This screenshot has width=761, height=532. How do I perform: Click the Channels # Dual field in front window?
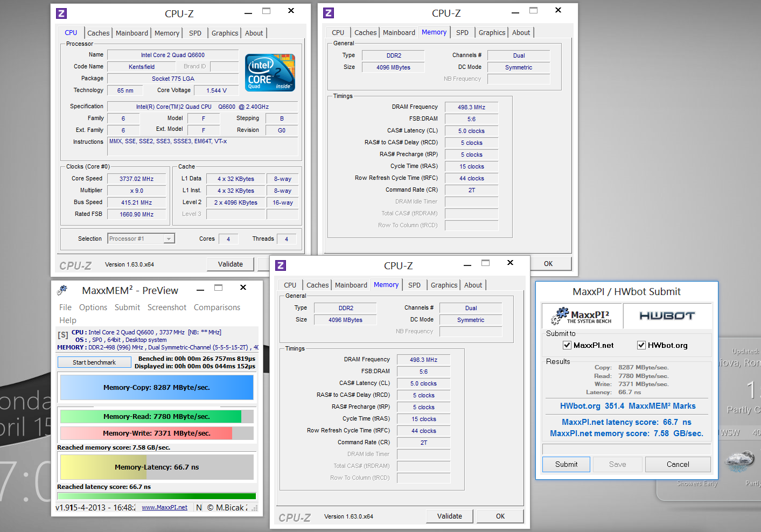click(x=471, y=308)
